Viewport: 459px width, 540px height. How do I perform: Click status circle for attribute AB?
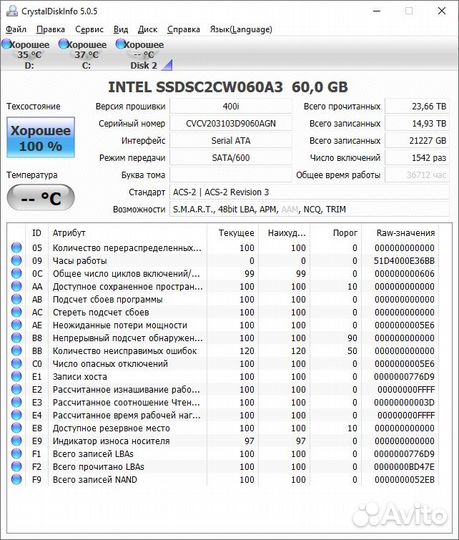[16, 299]
